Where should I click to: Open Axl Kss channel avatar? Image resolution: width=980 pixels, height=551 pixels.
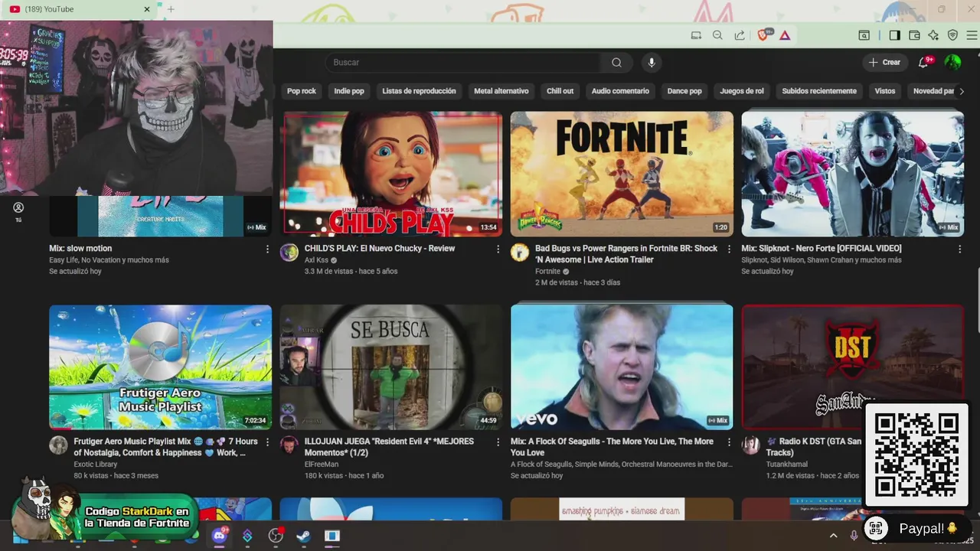pos(289,253)
